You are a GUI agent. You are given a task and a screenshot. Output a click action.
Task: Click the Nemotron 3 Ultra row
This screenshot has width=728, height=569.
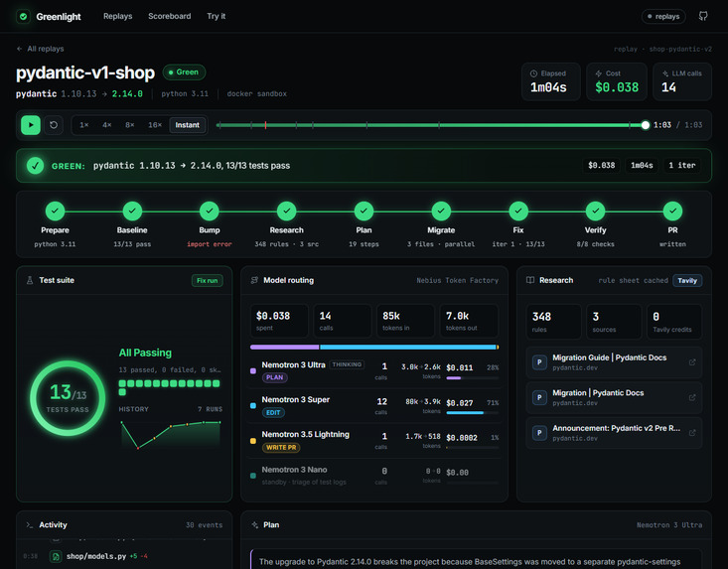[x=374, y=370]
